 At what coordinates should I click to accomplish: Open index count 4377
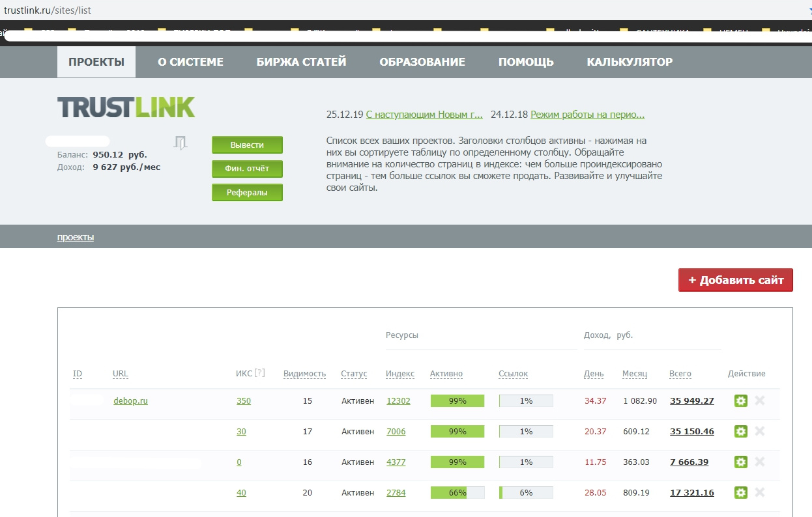click(396, 462)
